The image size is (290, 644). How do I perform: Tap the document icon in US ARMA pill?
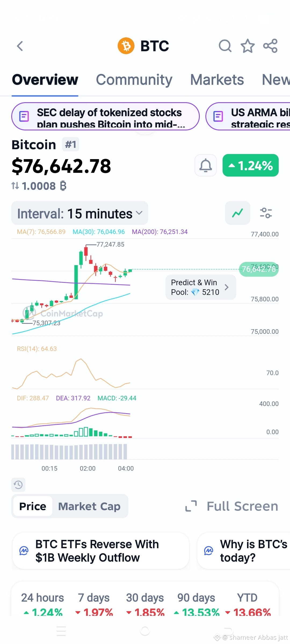click(x=218, y=116)
